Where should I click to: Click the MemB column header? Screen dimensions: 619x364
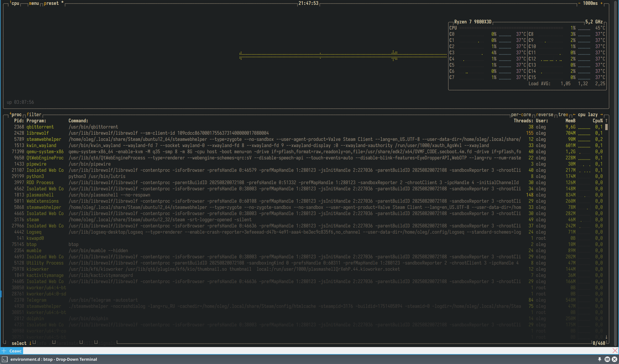pos(570,121)
